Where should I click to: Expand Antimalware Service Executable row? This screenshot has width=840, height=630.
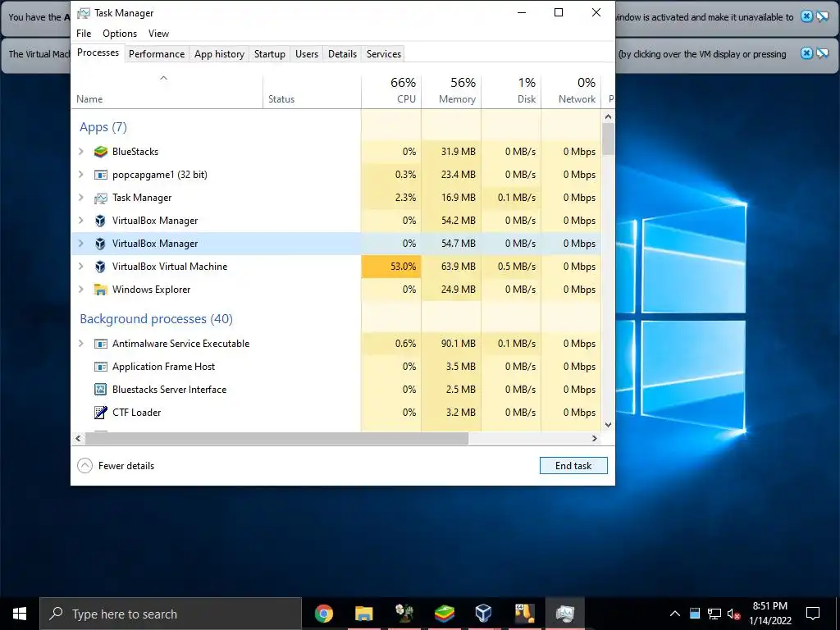81,344
